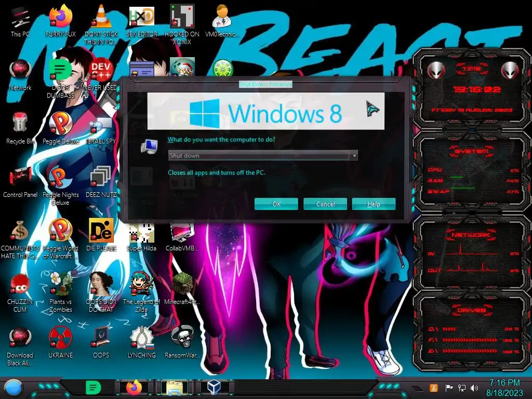Open the Action Center flag tray icon
This screenshot has height=399, width=532.
click(449, 388)
